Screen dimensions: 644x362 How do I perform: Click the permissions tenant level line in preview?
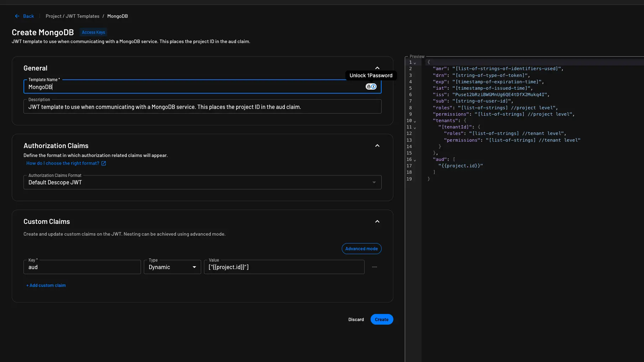pos(512,140)
